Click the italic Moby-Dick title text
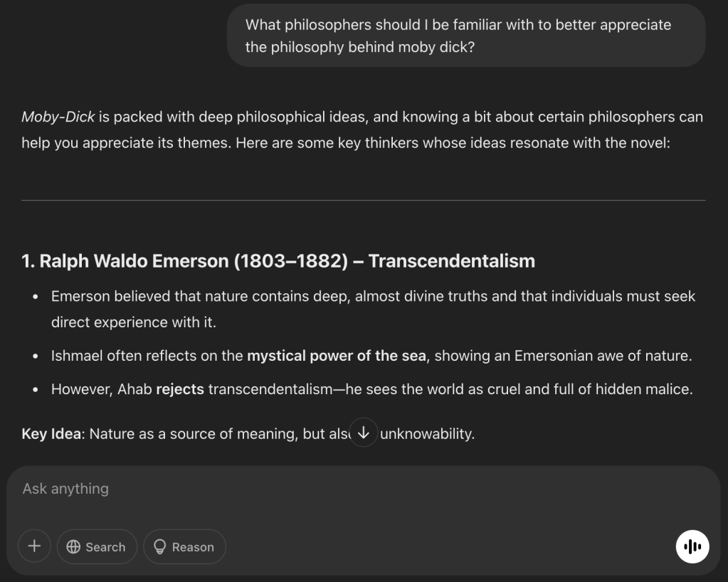 [58, 117]
